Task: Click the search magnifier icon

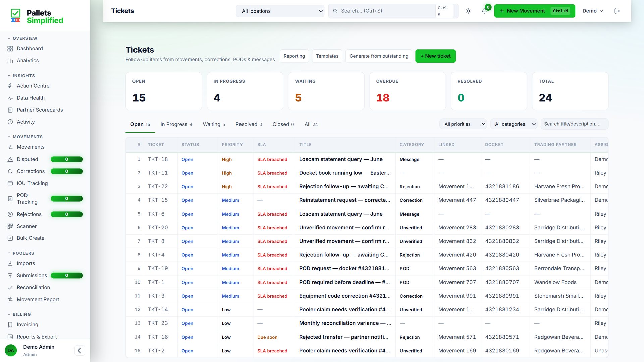Action: coord(335,11)
